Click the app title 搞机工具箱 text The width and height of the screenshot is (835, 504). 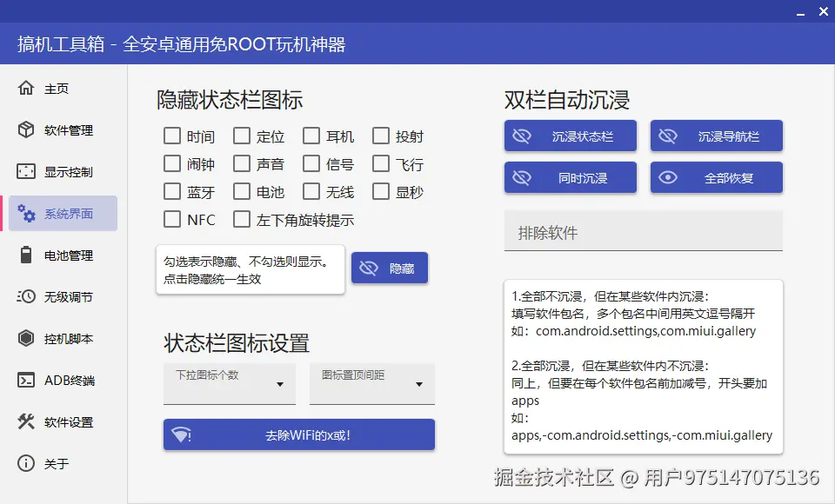(61, 44)
